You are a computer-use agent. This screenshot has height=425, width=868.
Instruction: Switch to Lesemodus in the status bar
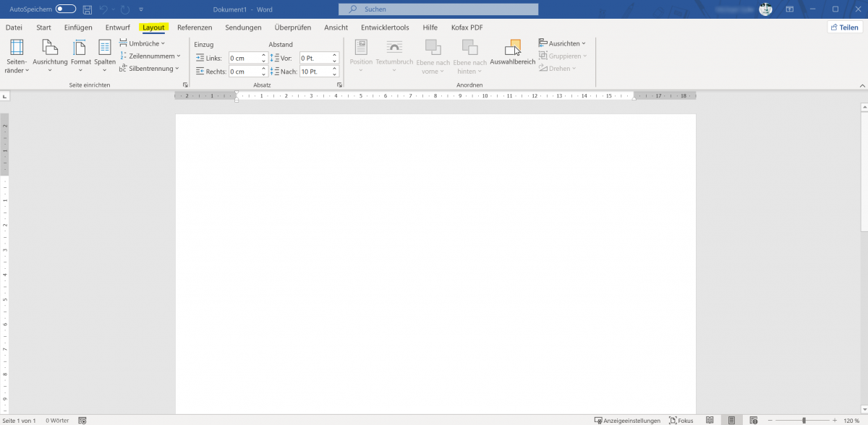[710, 420]
